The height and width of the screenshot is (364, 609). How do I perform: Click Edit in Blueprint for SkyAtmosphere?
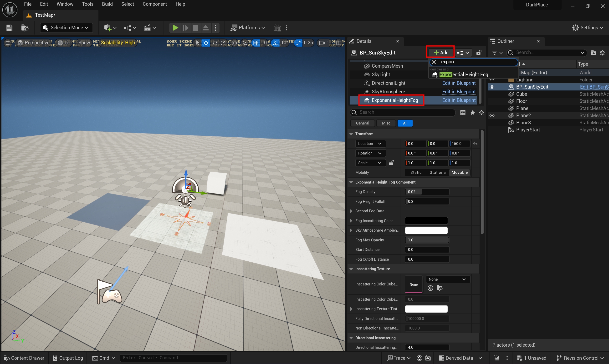pyautogui.click(x=459, y=91)
